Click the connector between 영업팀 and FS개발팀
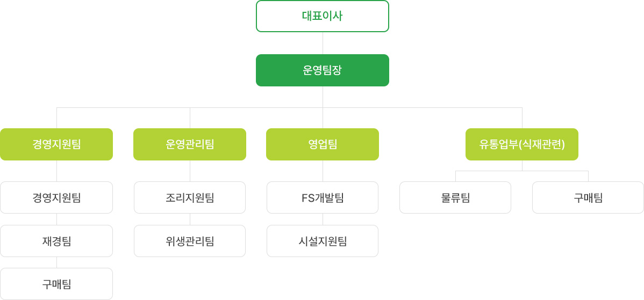The height and width of the screenshot is (300, 644). click(323, 171)
